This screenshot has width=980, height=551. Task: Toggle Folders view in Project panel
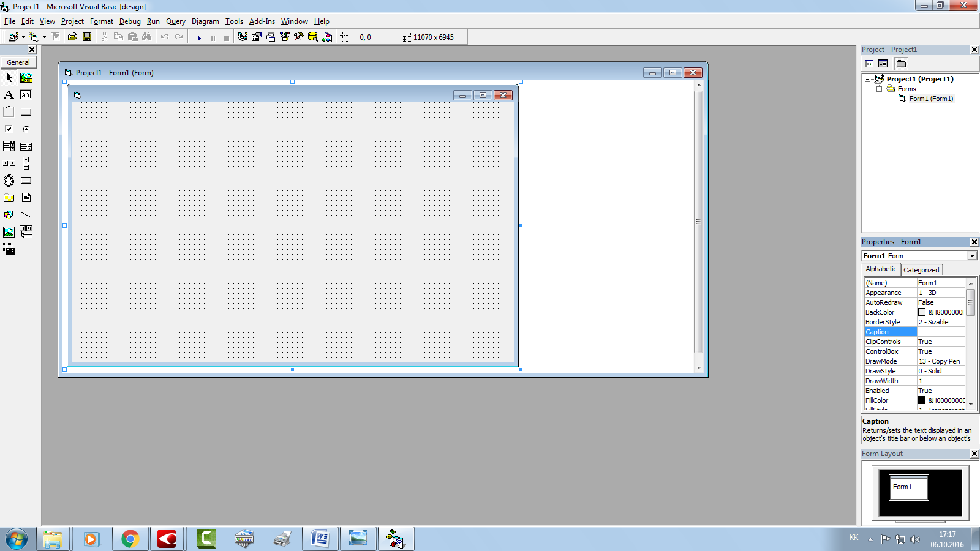pos(901,64)
